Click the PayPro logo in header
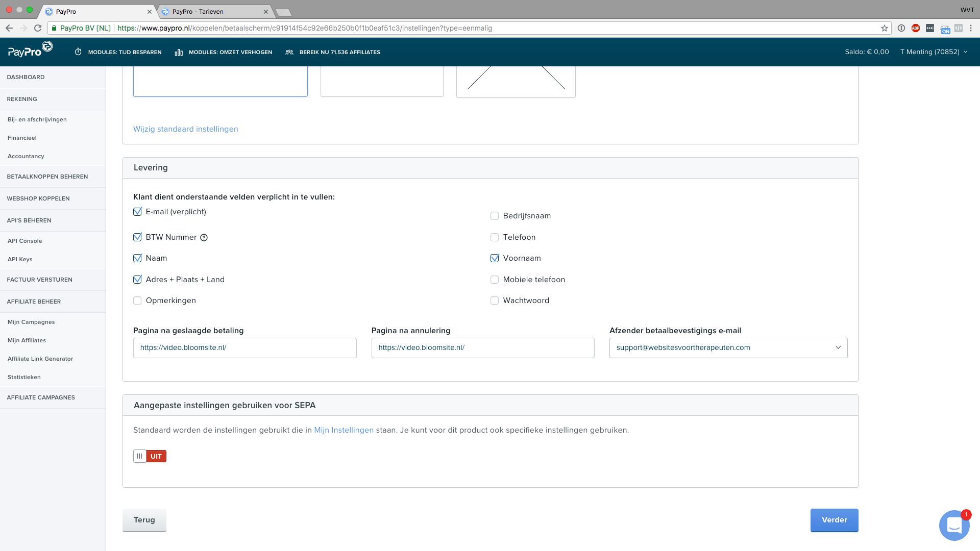Screen dimensions: 980x551 point(30,49)
